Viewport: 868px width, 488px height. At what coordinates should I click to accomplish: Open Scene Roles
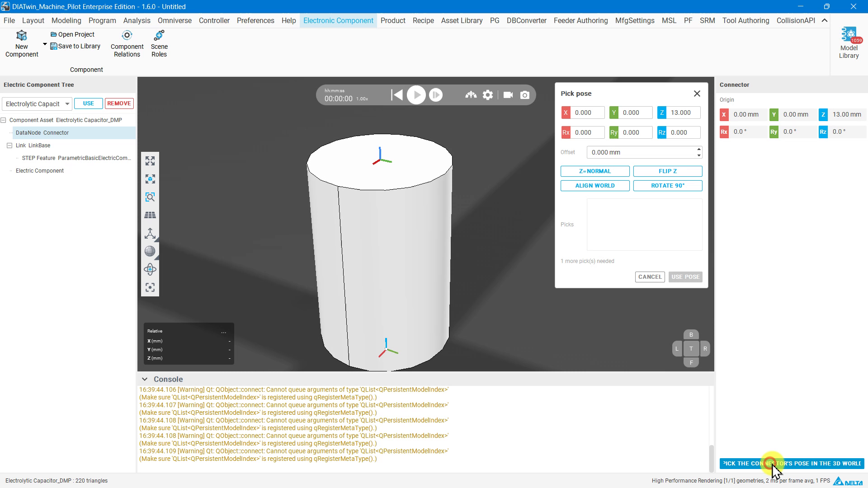pyautogui.click(x=159, y=44)
